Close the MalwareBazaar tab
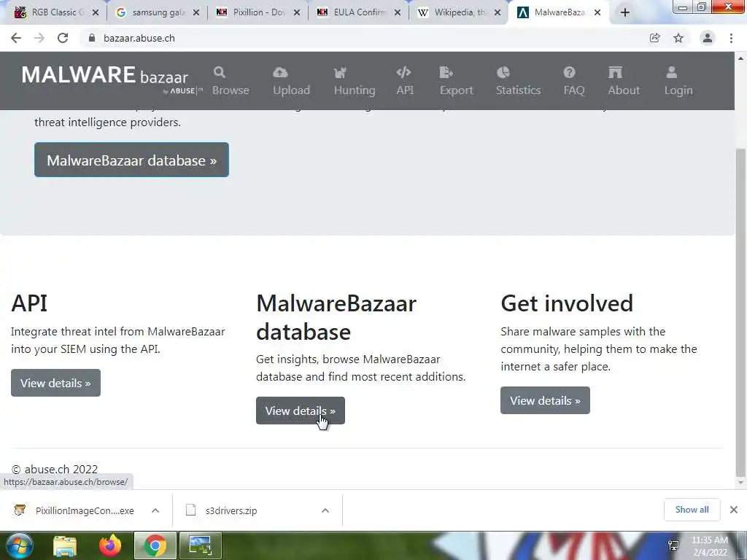This screenshot has width=747, height=560. 597,13
